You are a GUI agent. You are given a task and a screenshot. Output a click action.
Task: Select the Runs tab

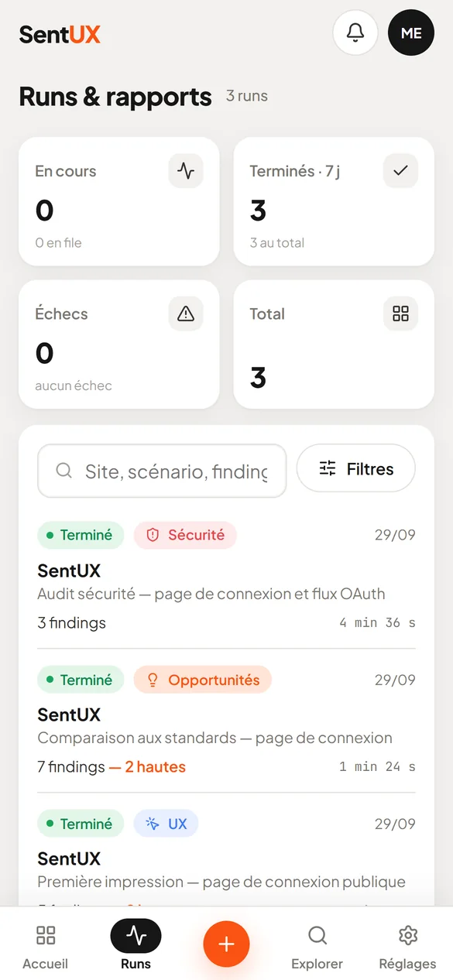pyautogui.click(x=136, y=946)
